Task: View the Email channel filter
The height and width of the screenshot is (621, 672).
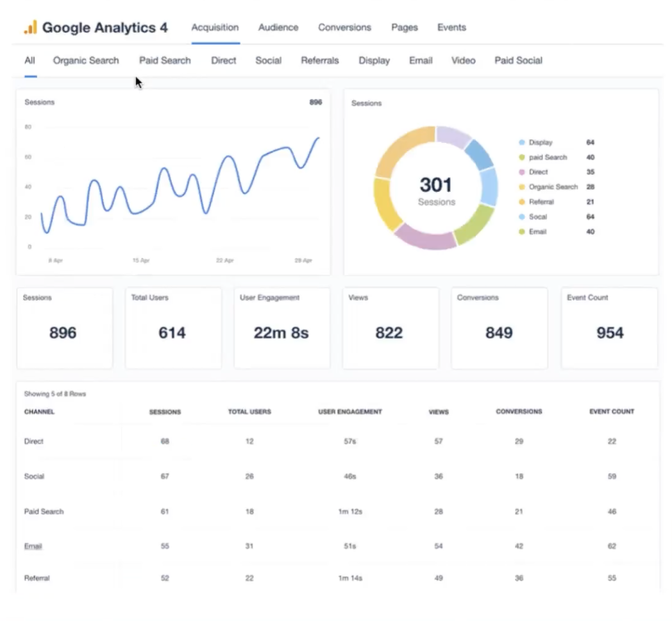Action: [x=421, y=60]
